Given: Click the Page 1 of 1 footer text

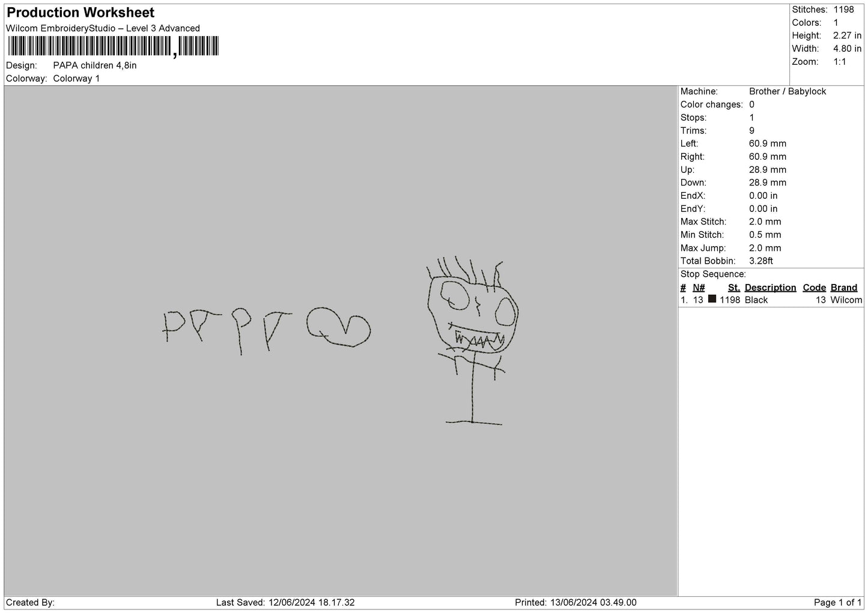Looking at the screenshot, I should pyautogui.click(x=837, y=602).
